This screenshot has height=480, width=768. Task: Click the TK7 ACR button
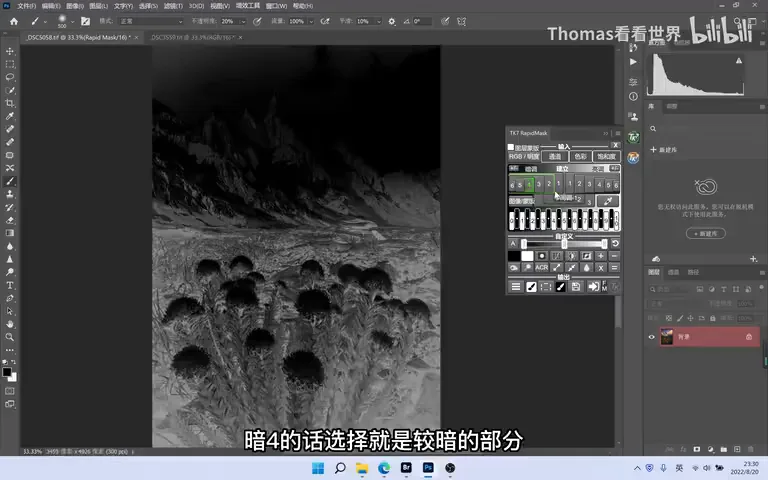point(541,267)
